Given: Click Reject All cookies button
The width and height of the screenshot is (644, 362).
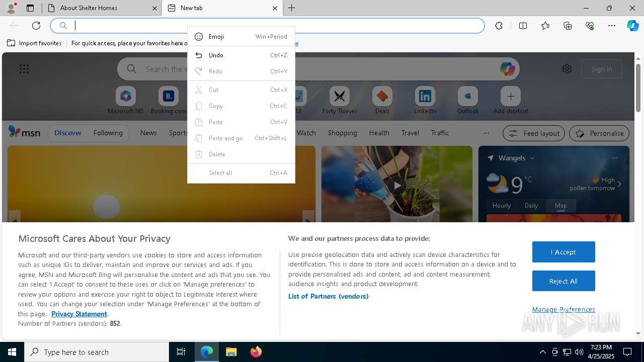Looking at the screenshot, I should pyautogui.click(x=563, y=281).
